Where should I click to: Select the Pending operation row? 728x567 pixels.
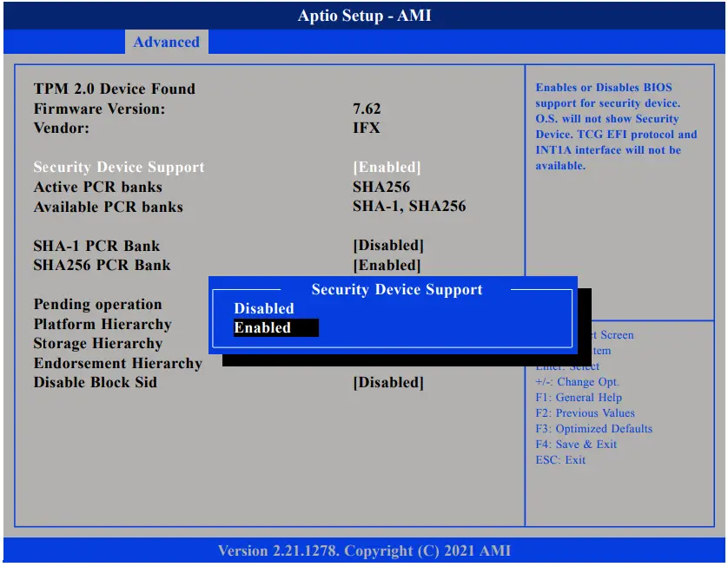pyautogui.click(x=97, y=305)
